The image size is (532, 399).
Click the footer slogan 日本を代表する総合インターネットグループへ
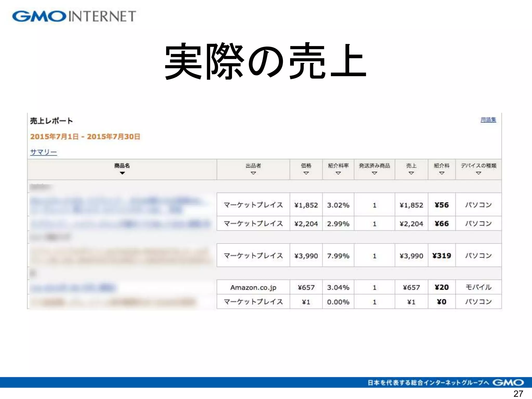point(428,383)
